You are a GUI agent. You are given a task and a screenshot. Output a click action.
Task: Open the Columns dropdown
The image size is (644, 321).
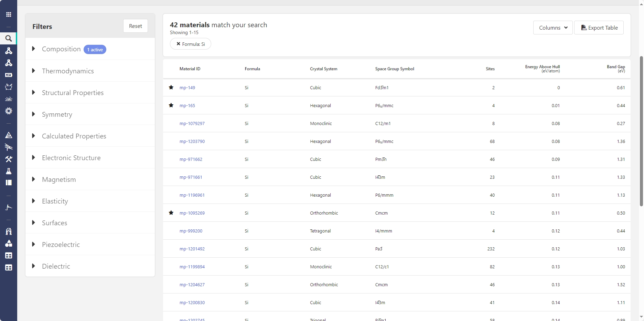pos(552,28)
